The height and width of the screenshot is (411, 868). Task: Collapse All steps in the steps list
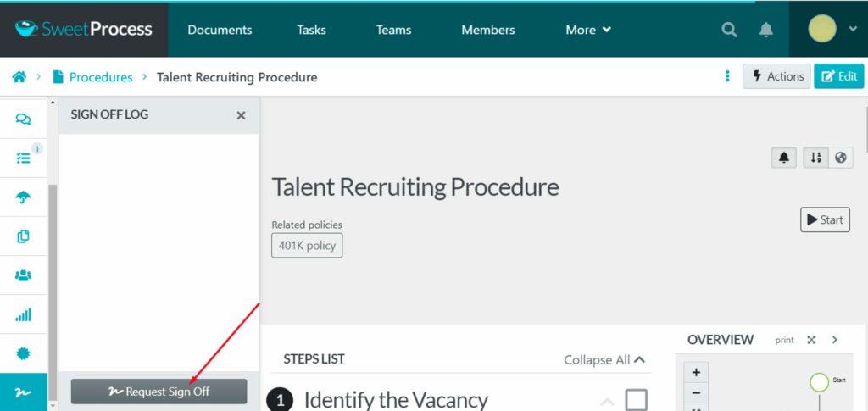[x=604, y=360]
